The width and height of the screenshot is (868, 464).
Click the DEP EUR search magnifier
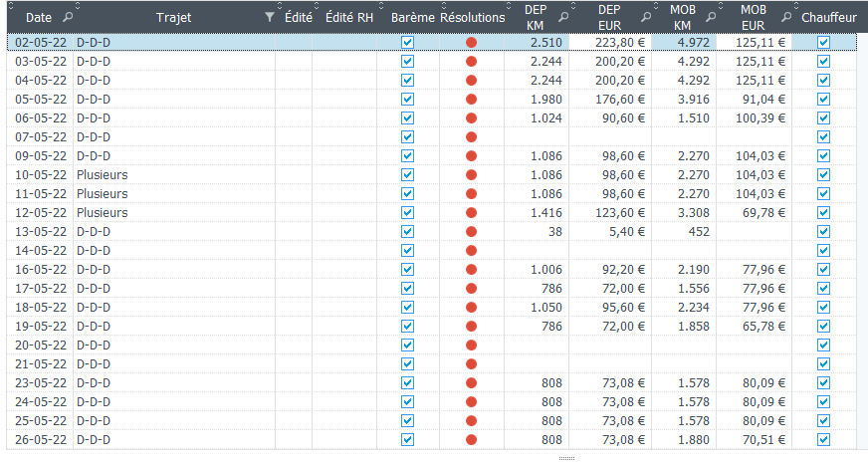coord(645,18)
